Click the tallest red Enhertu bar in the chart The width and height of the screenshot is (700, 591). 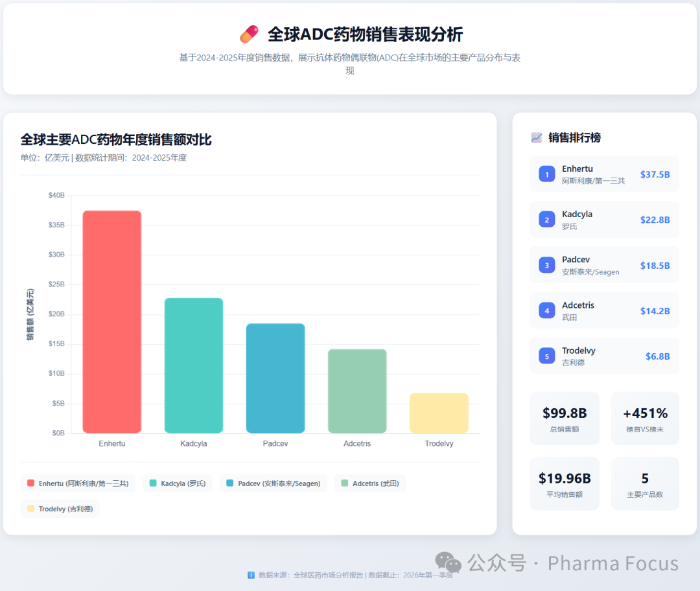pyautogui.click(x=111, y=321)
